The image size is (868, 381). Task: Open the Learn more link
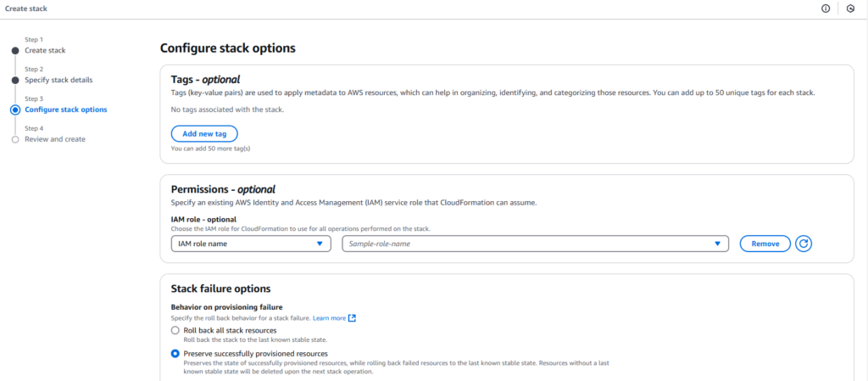pos(329,318)
